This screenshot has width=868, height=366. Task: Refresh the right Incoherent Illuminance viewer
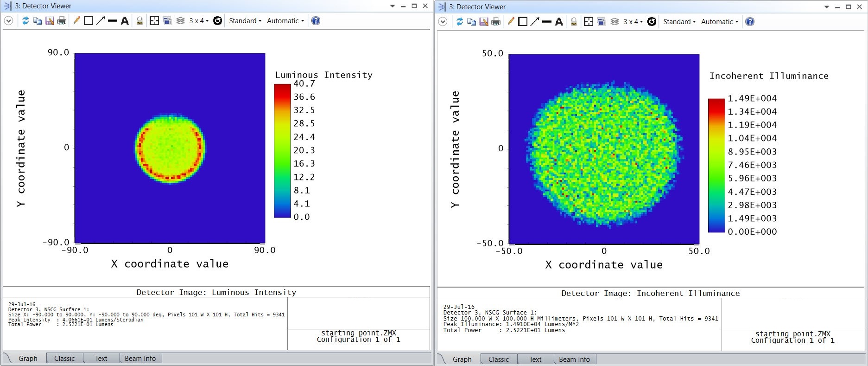[460, 22]
